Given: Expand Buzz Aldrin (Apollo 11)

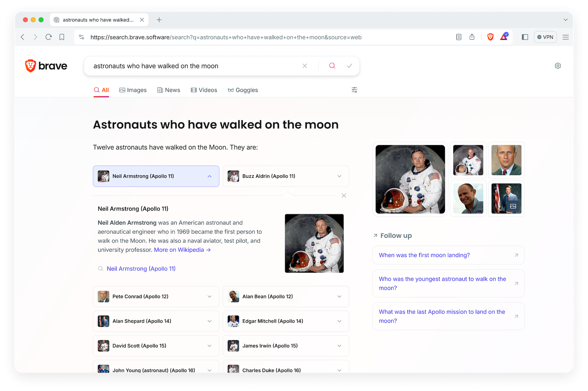Looking at the screenshot, I should [286, 176].
